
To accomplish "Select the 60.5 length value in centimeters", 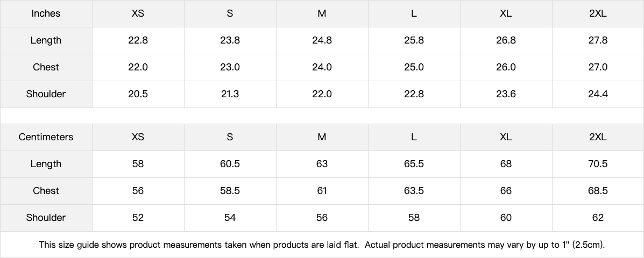I will click(x=230, y=164).
